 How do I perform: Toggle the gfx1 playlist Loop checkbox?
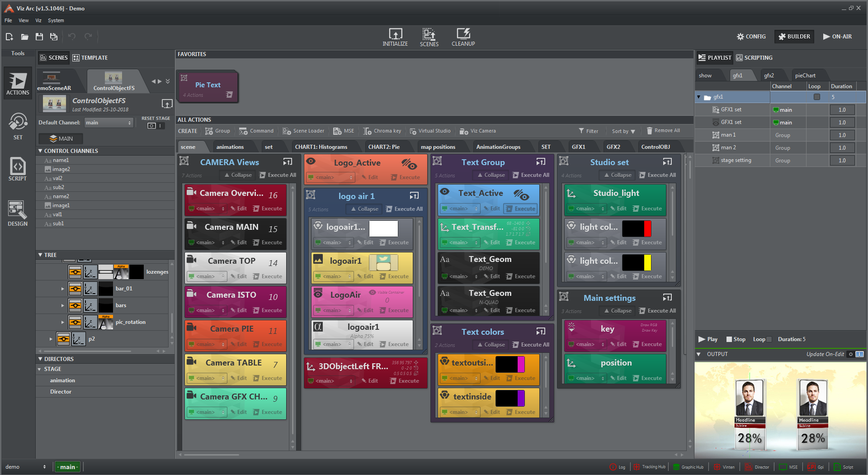pos(816,97)
